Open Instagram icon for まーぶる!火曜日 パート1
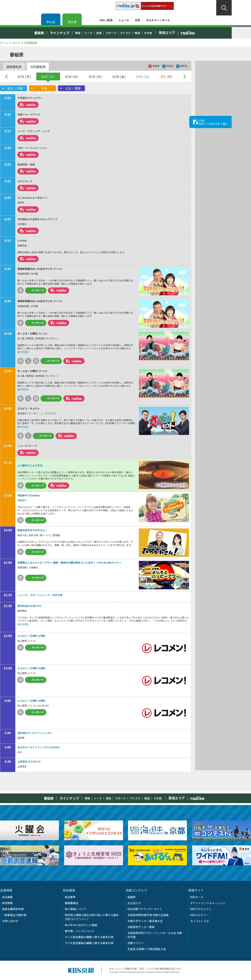 point(36,361)
